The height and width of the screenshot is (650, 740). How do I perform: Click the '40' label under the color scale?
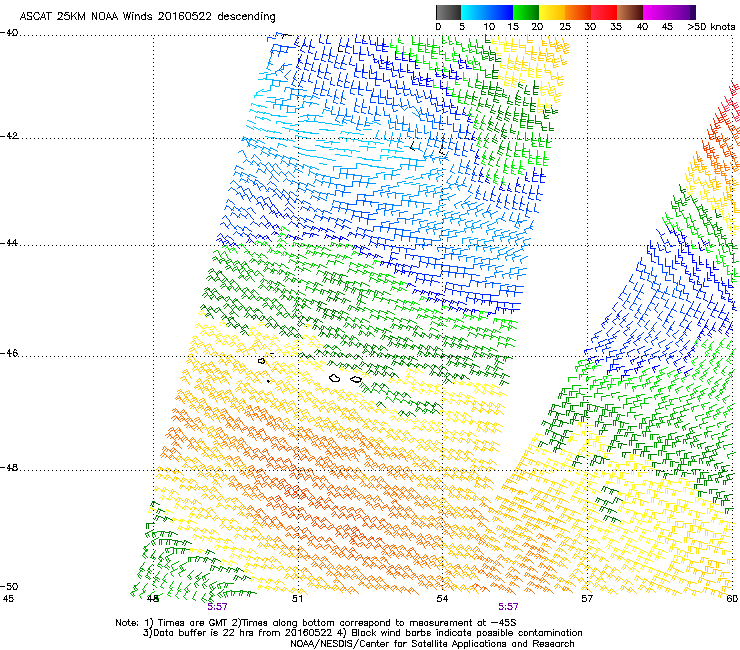point(642,27)
